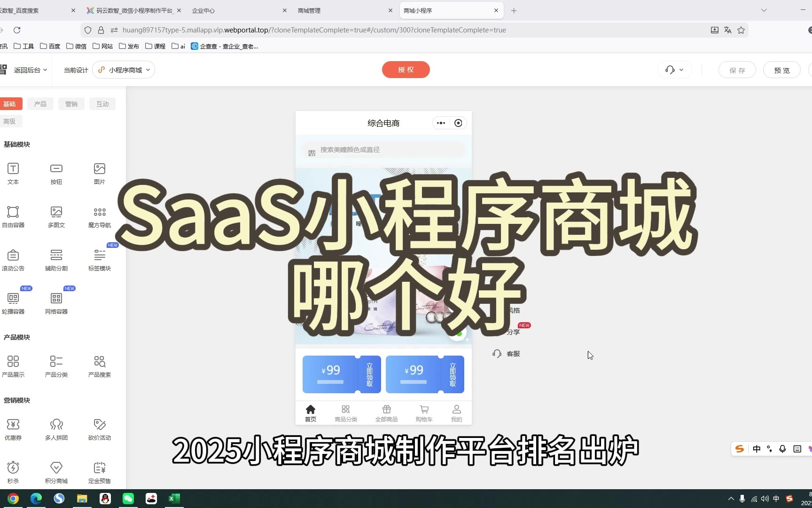812x508 pixels.
Task: Open 全部商品 in the preview nav
Action: point(386,413)
